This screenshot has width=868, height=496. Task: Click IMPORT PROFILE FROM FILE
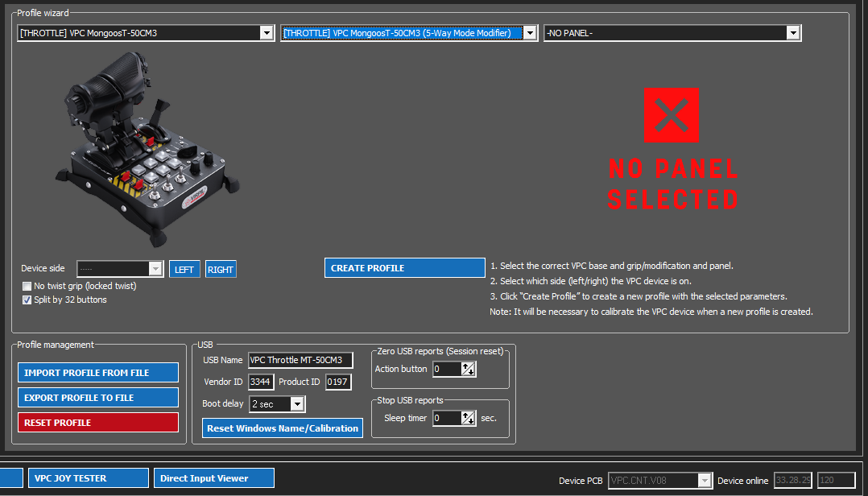pyautogui.click(x=98, y=373)
